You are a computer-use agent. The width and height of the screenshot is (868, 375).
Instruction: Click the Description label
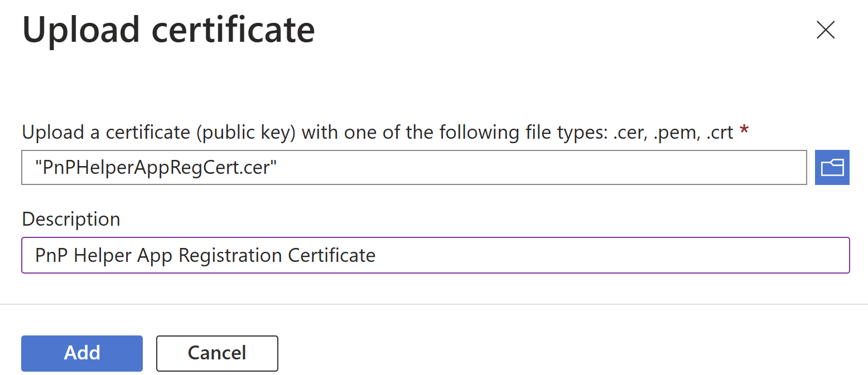point(71,219)
